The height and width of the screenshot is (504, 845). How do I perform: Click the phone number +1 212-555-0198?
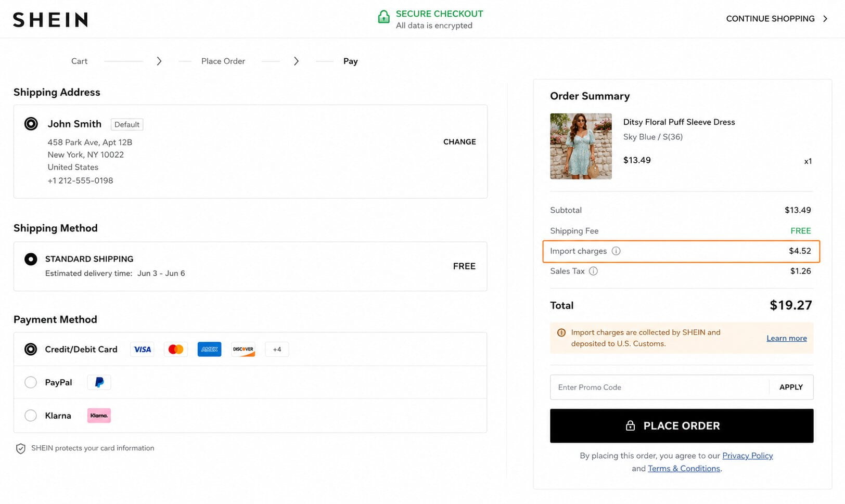tap(80, 180)
